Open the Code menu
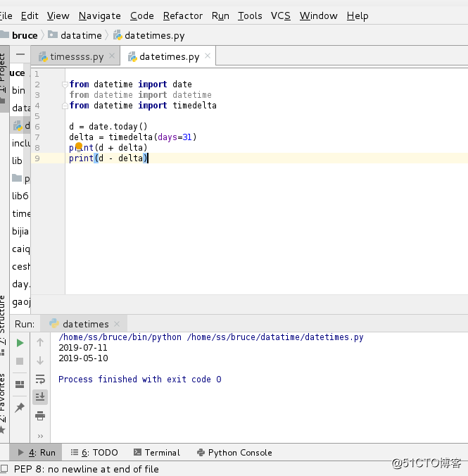Screen dimensions: 468x476 pyautogui.click(x=141, y=15)
